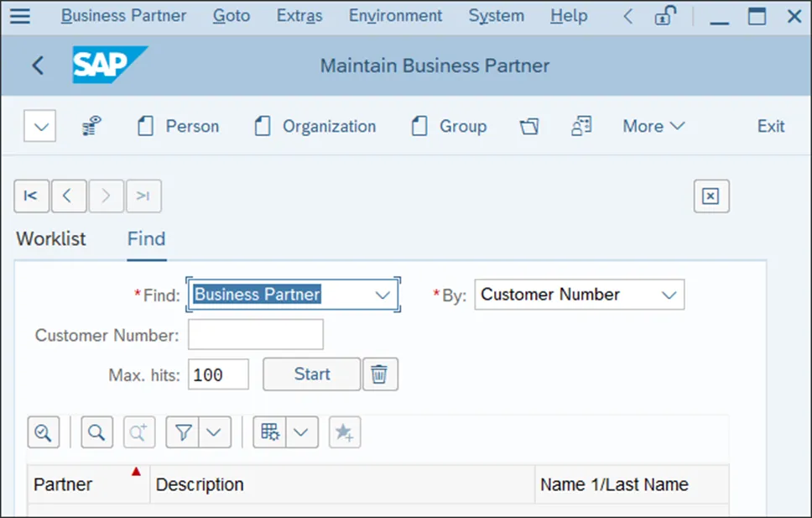This screenshot has width=812, height=518.
Task: Create a new Group
Action: pyautogui.click(x=449, y=126)
